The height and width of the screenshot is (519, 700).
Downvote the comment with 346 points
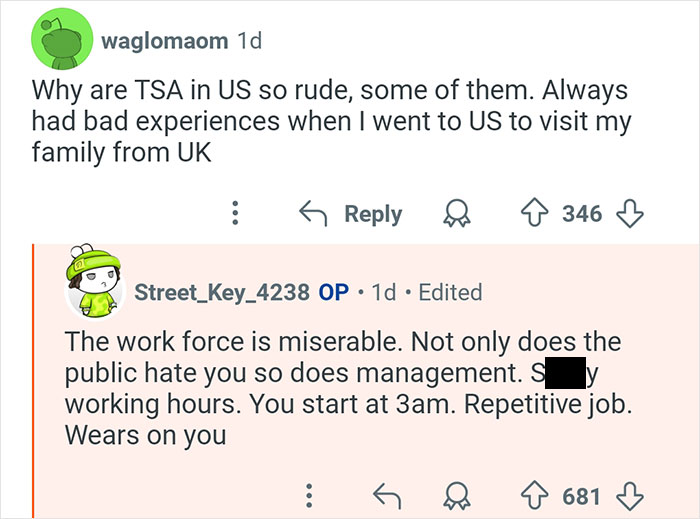click(x=631, y=213)
